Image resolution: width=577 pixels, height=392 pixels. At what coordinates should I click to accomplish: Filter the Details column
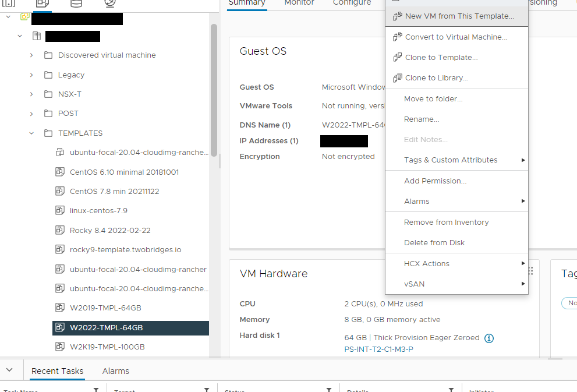pos(451,390)
